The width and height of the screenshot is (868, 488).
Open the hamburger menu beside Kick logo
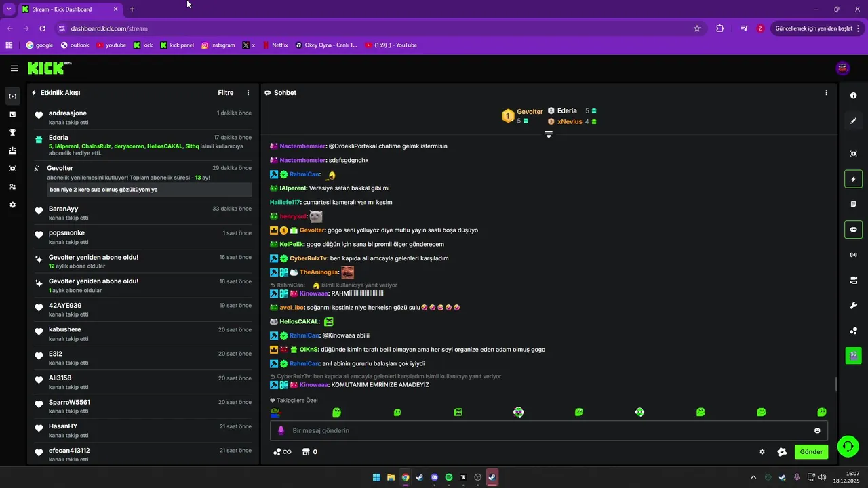click(14, 68)
